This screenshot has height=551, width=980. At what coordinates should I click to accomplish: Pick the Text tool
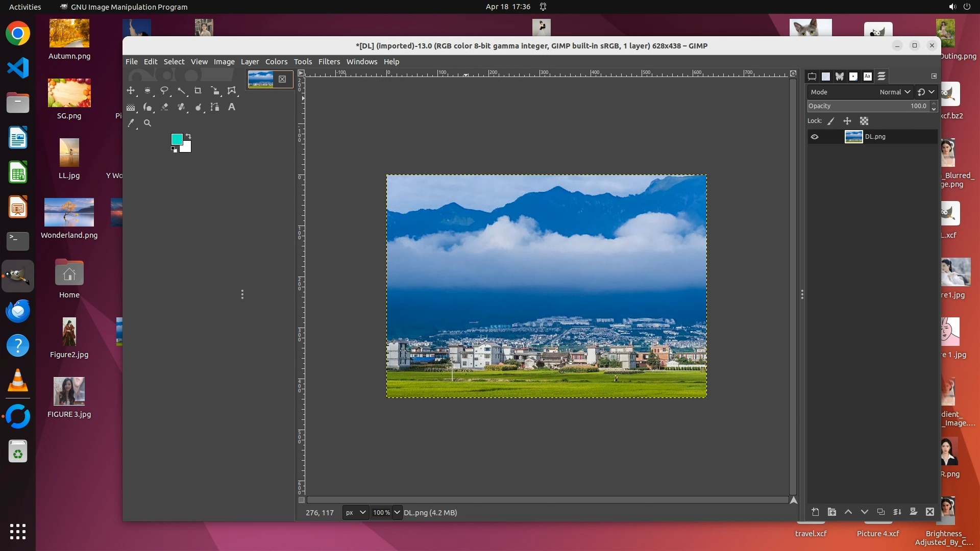(x=231, y=107)
